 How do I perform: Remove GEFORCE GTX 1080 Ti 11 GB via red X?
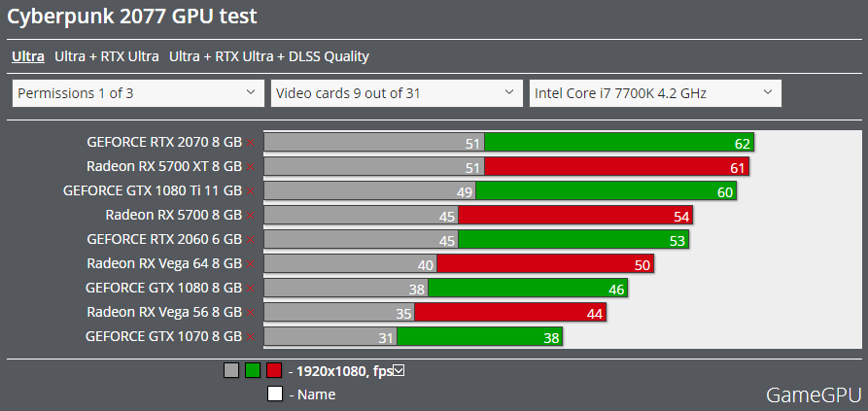[x=250, y=190]
